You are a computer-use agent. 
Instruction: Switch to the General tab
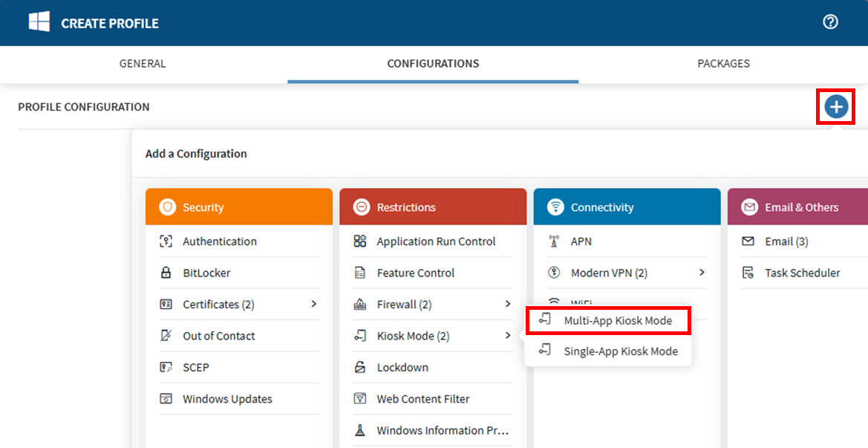pyautogui.click(x=143, y=64)
